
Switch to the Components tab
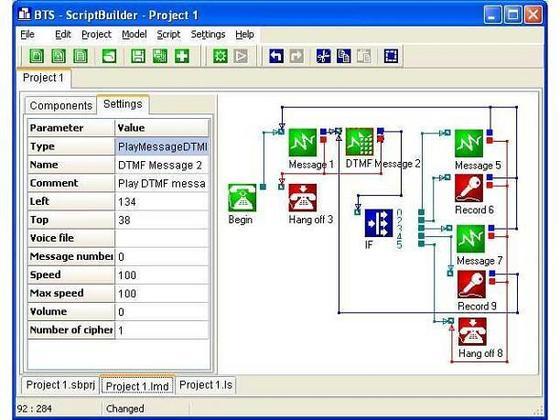pos(61,105)
